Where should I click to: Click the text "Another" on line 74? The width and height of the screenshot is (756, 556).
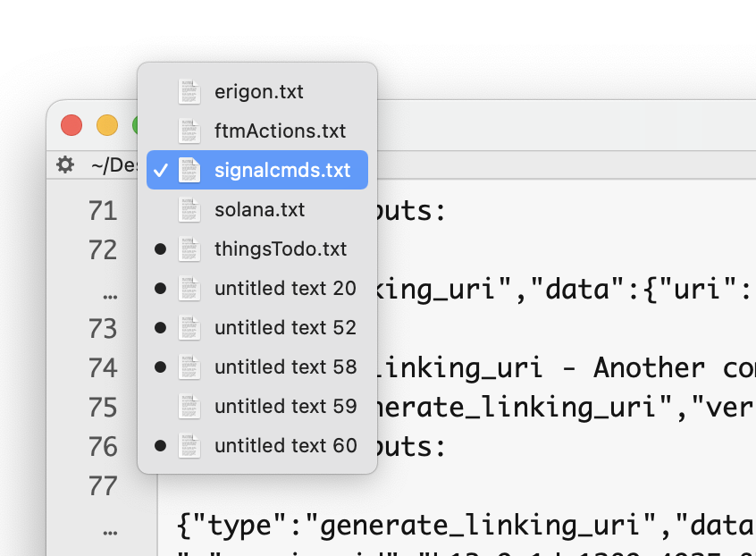pos(649,368)
